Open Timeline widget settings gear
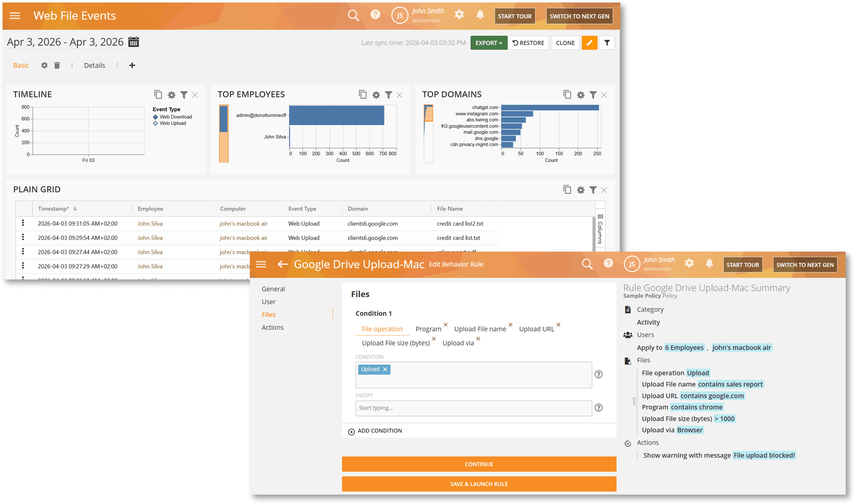This screenshot has height=504, width=854. (x=172, y=95)
